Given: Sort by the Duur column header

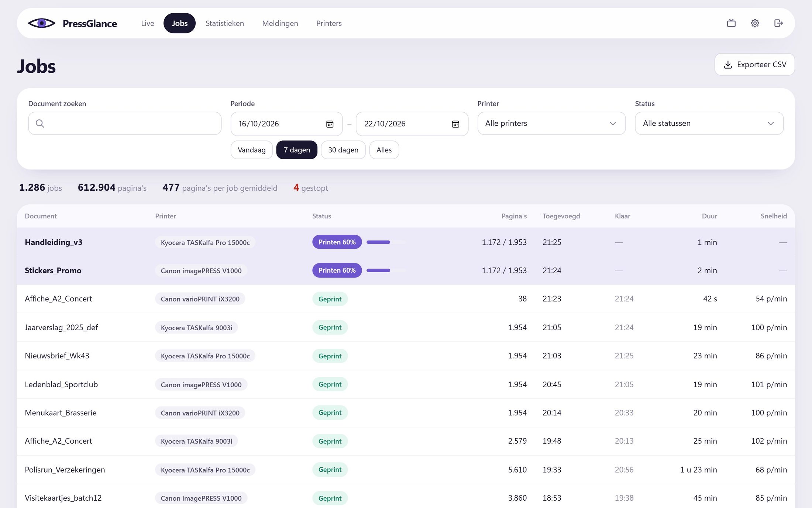Looking at the screenshot, I should (x=709, y=216).
